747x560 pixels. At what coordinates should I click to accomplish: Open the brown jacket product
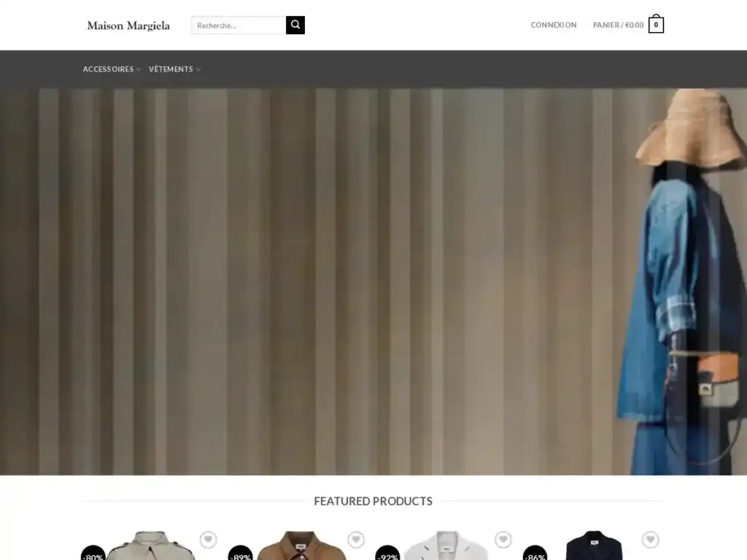pyautogui.click(x=301, y=547)
